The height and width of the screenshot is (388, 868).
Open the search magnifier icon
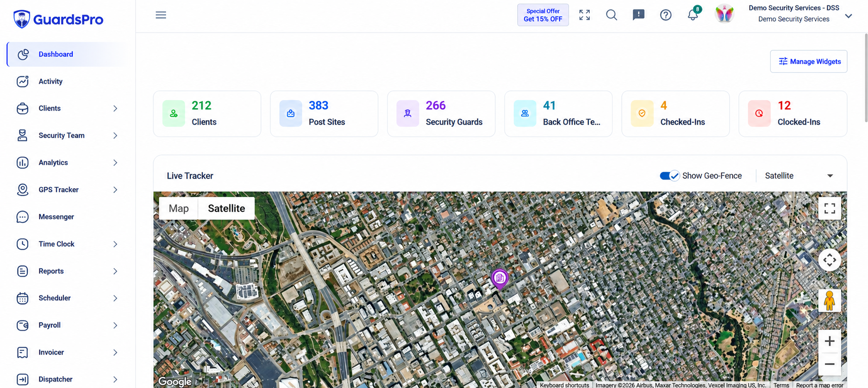pos(612,15)
